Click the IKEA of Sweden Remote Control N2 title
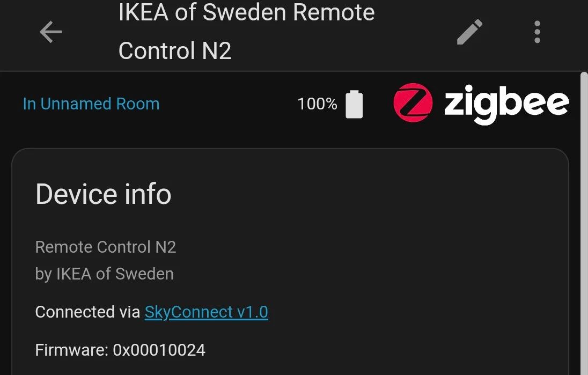 246,31
